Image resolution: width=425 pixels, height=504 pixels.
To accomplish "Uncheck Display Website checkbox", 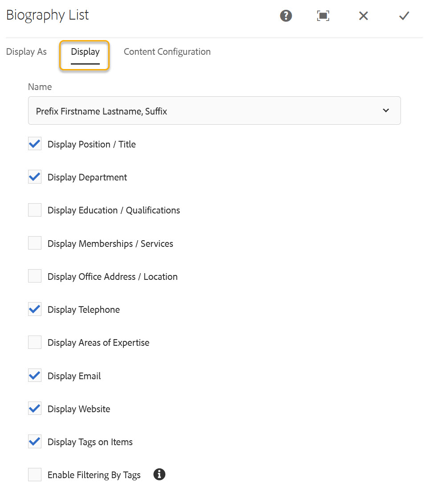I will coord(35,409).
